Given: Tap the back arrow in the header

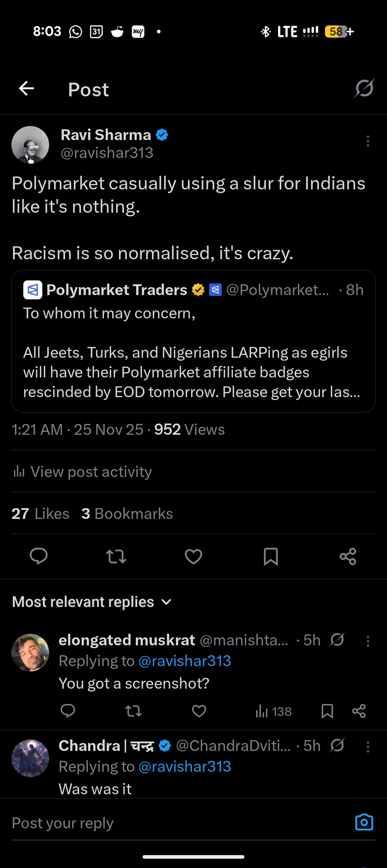Looking at the screenshot, I should pos(26,89).
